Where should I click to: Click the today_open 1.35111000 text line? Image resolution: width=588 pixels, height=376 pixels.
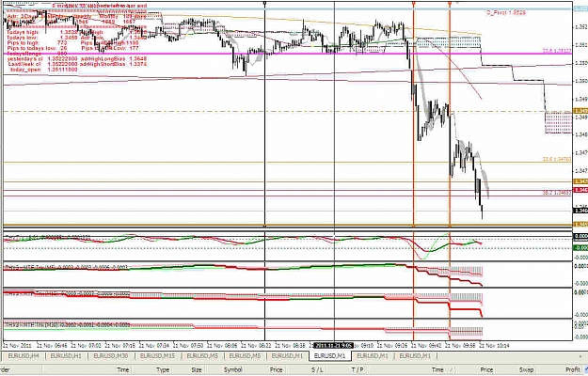point(44,70)
